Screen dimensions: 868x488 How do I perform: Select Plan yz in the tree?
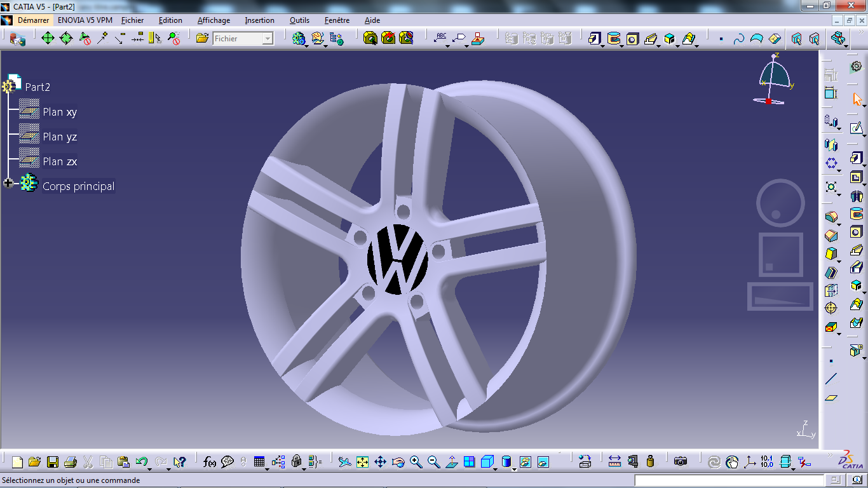[x=60, y=137]
